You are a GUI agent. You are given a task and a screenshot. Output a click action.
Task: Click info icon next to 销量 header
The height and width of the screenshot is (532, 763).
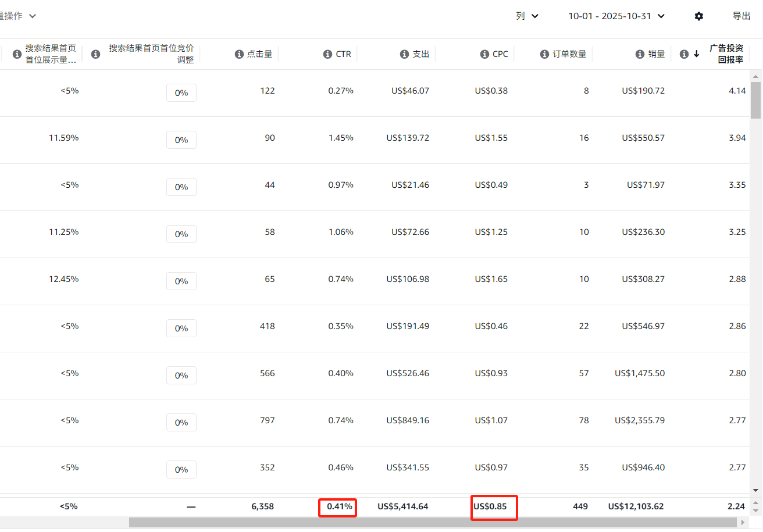click(x=640, y=54)
